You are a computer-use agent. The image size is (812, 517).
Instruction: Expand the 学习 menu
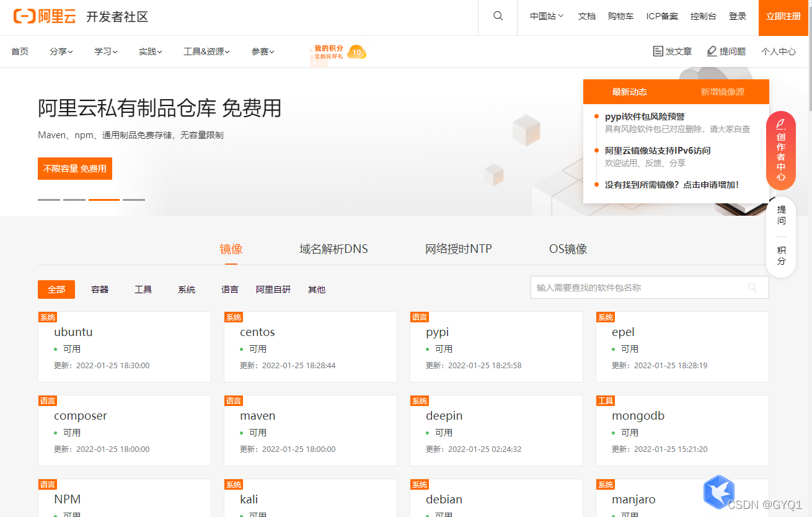106,51
